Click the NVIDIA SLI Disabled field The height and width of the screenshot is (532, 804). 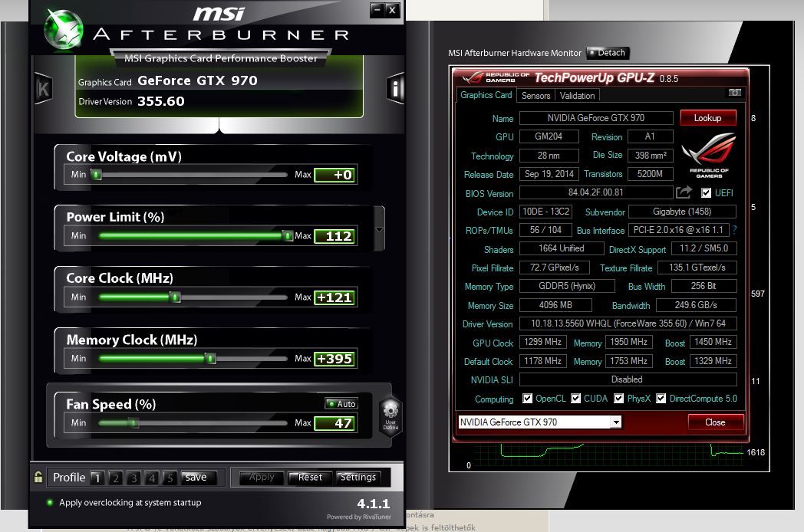pyautogui.click(x=628, y=379)
